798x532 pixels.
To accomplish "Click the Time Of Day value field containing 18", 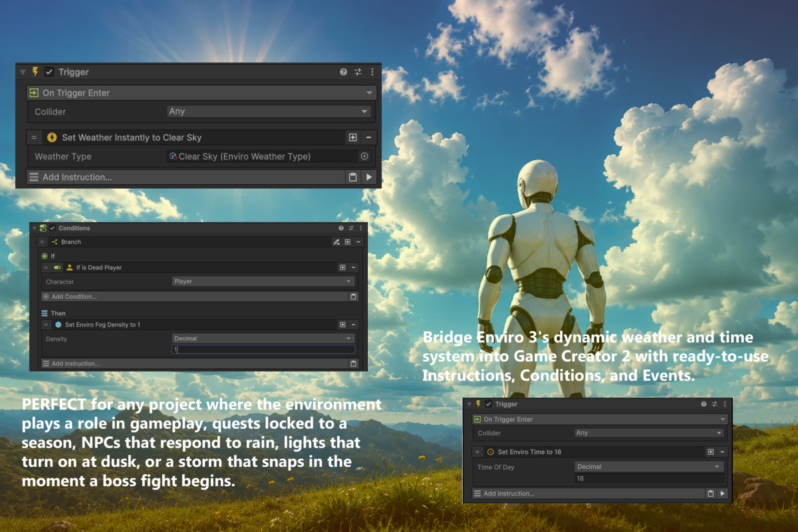I will coord(650,478).
